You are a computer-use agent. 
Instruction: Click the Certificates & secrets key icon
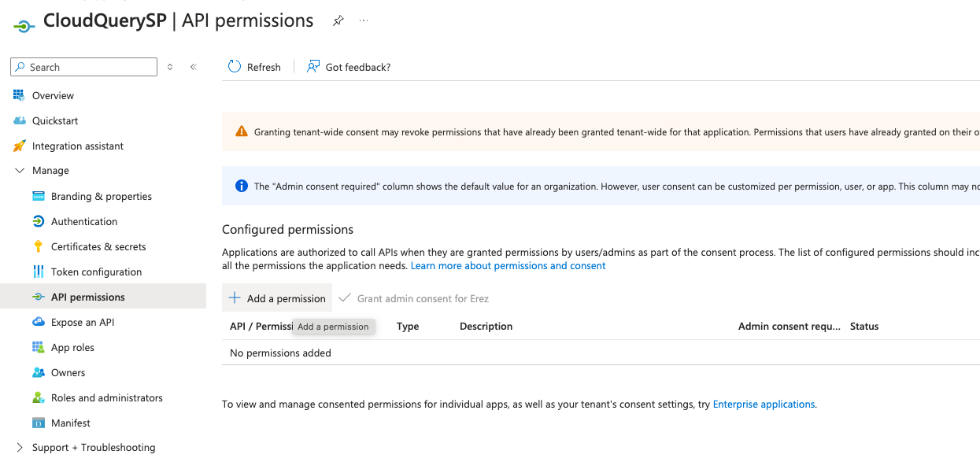[x=38, y=246]
